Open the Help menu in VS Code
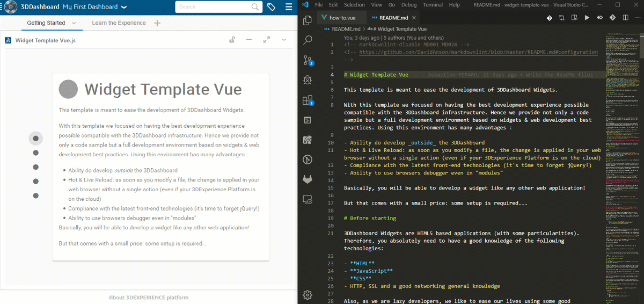 point(454,5)
